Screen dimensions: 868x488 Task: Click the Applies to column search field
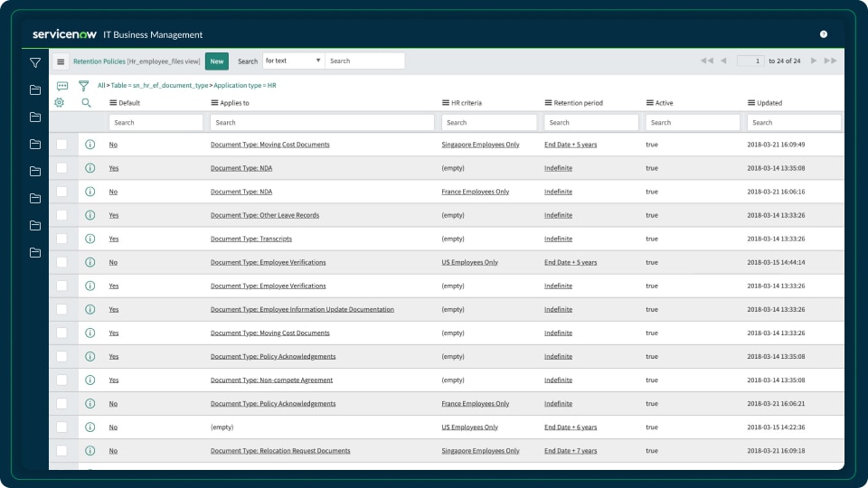(321, 122)
